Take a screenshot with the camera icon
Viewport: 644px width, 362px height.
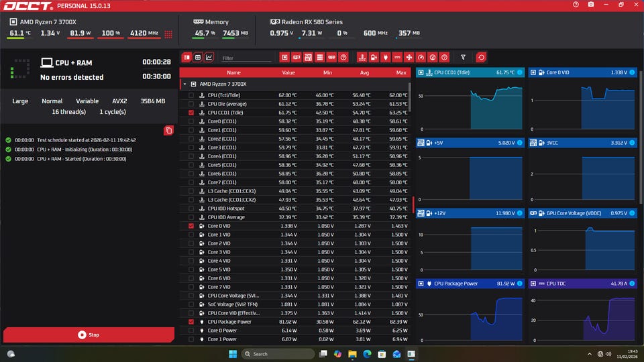590,5
